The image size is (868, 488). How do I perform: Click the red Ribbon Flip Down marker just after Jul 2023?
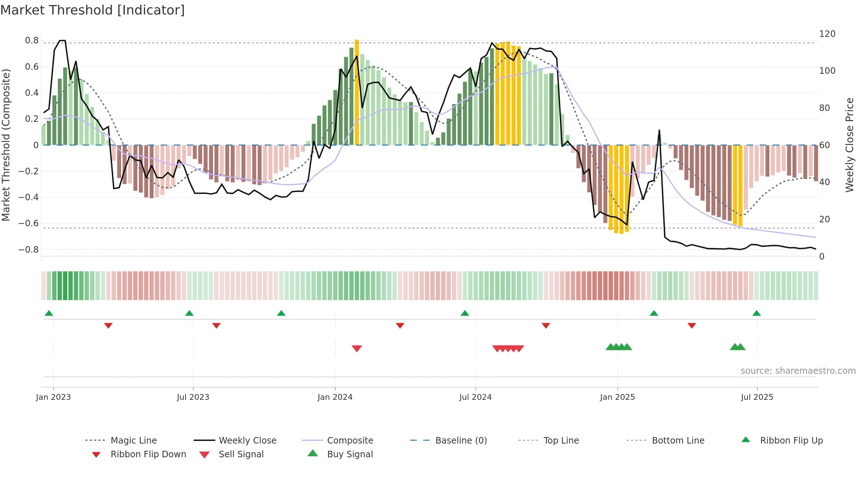coord(216,326)
